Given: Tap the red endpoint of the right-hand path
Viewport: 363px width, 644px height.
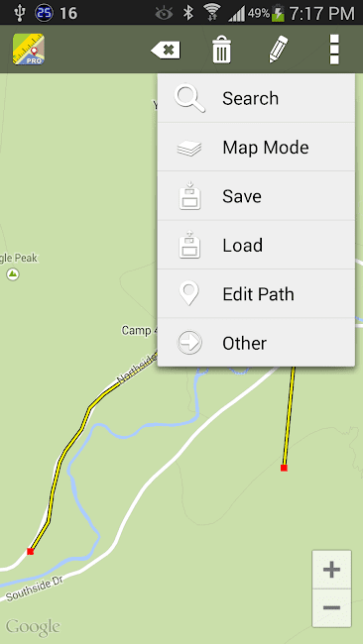Looking at the screenshot, I should 284,468.
